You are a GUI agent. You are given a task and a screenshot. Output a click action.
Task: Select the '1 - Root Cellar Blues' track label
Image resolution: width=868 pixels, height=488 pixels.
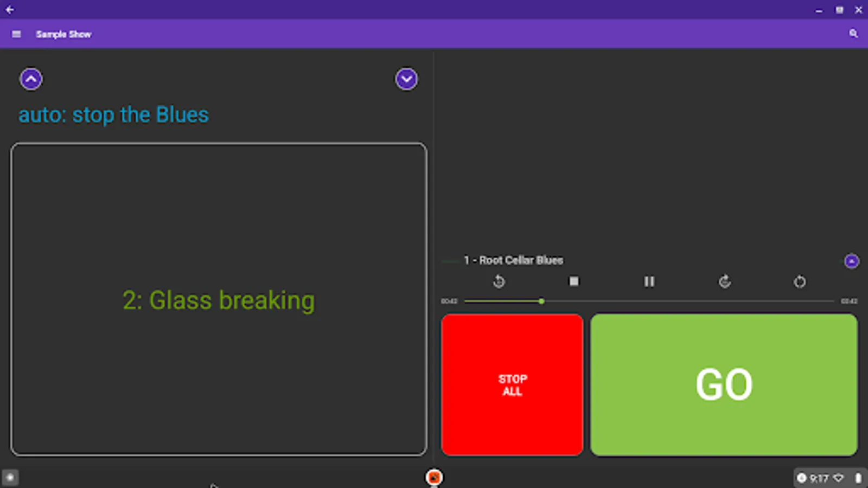click(513, 260)
